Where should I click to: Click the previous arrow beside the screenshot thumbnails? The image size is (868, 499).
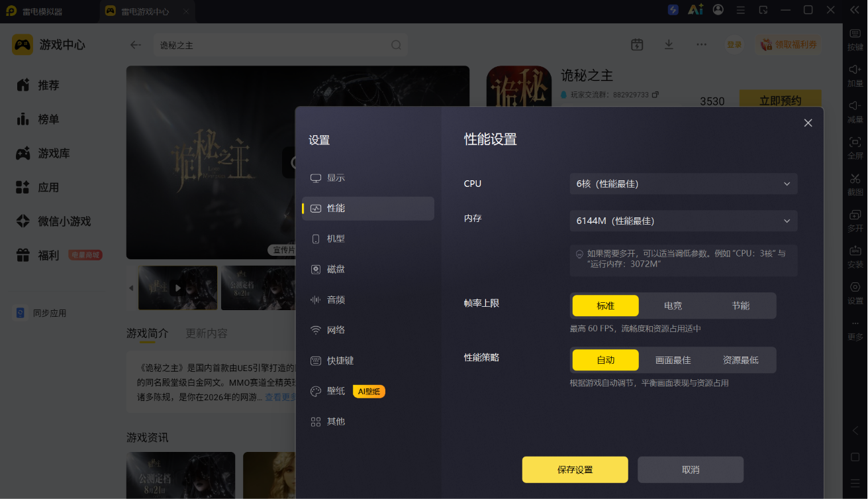pyautogui.click(x=131, y=288)
